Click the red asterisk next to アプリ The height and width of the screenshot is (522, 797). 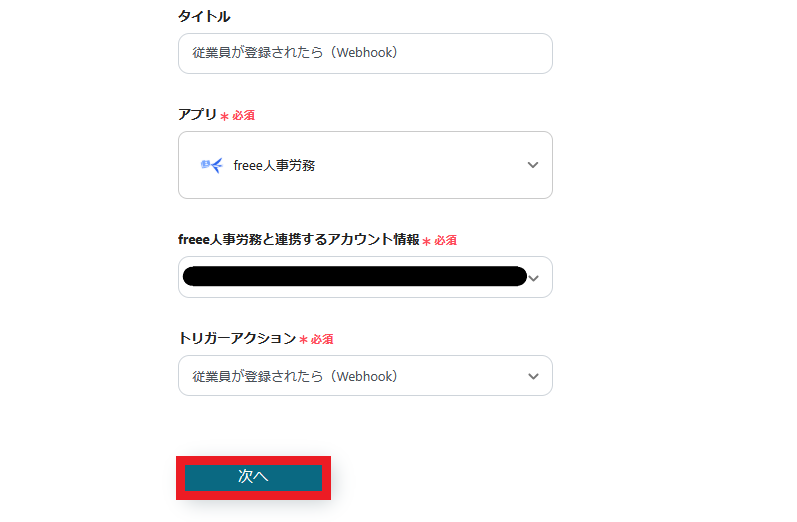224,116
